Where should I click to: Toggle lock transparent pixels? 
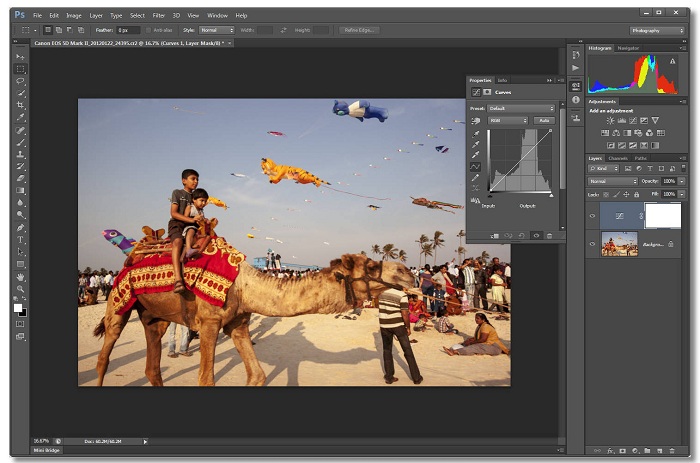pos(606,195)
